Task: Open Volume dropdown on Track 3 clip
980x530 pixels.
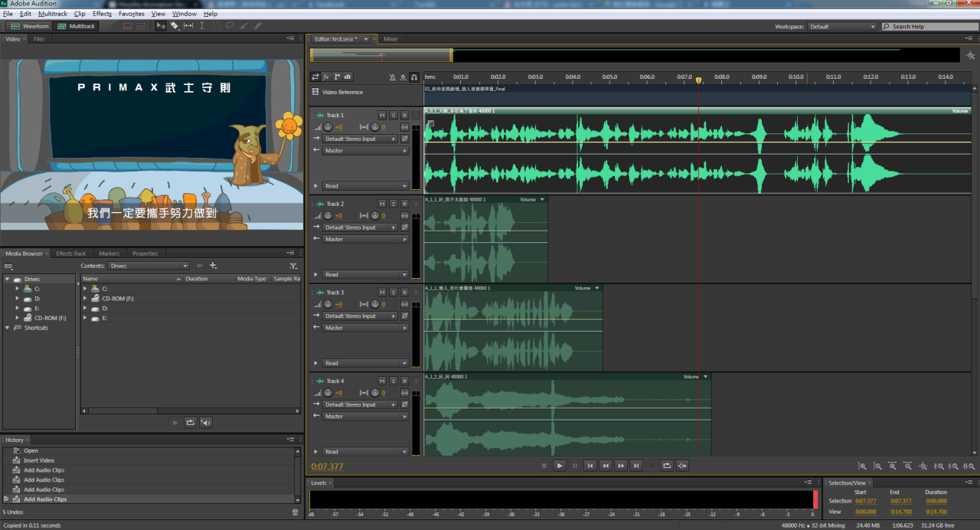Action: tap(597, 288)
